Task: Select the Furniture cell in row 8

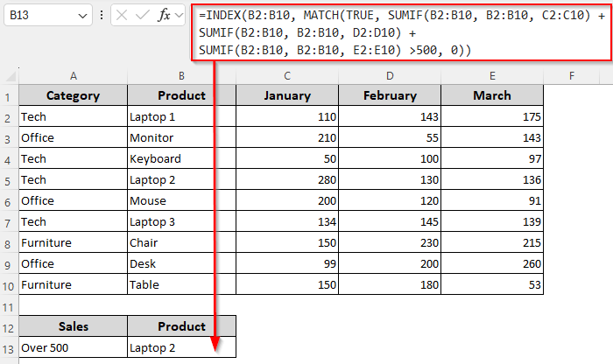Action: point(73,243)
